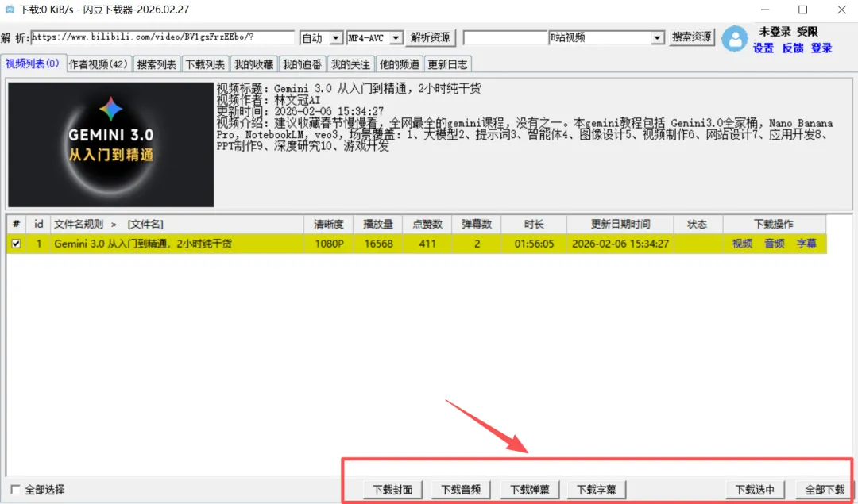
Task: Click the 播放量 column header
Action: [378, 224]
